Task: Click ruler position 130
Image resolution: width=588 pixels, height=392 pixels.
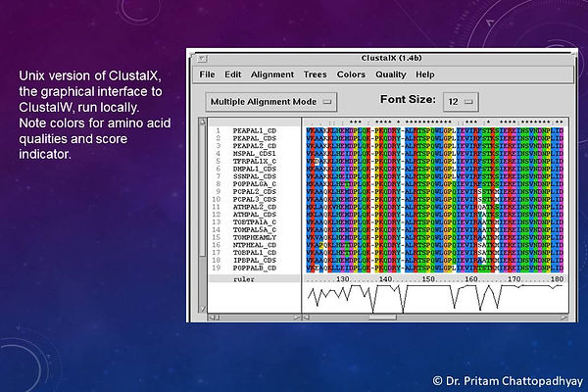Action: click(343, 278)
